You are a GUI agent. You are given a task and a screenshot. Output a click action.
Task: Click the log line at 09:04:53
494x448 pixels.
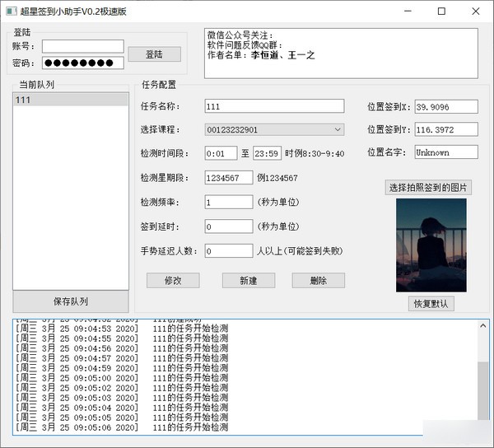tap(122, 329)
